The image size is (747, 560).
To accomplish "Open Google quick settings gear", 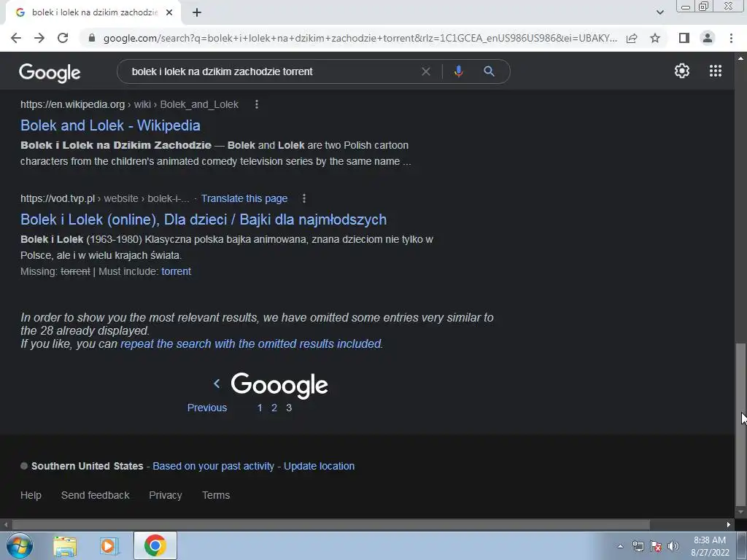I will 682,71.
